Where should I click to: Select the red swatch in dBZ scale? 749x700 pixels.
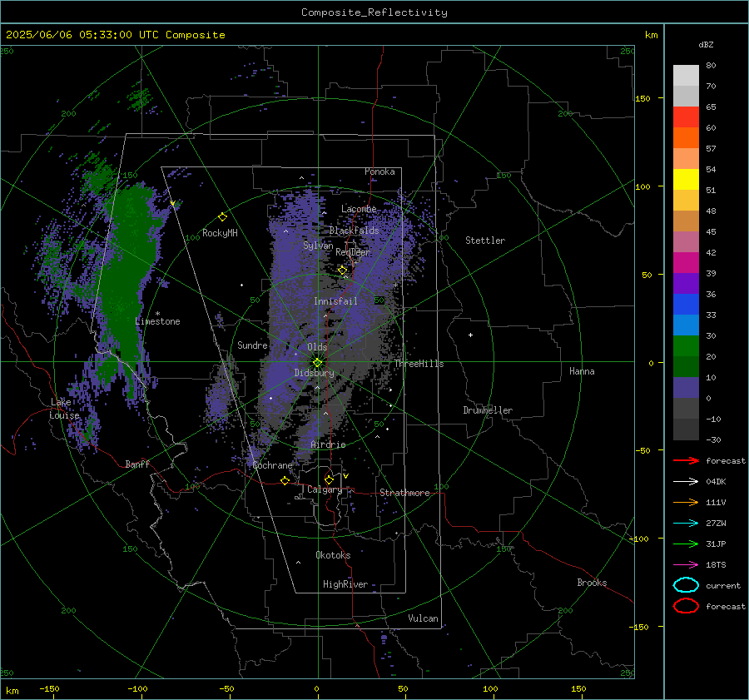tap(686, 117)
